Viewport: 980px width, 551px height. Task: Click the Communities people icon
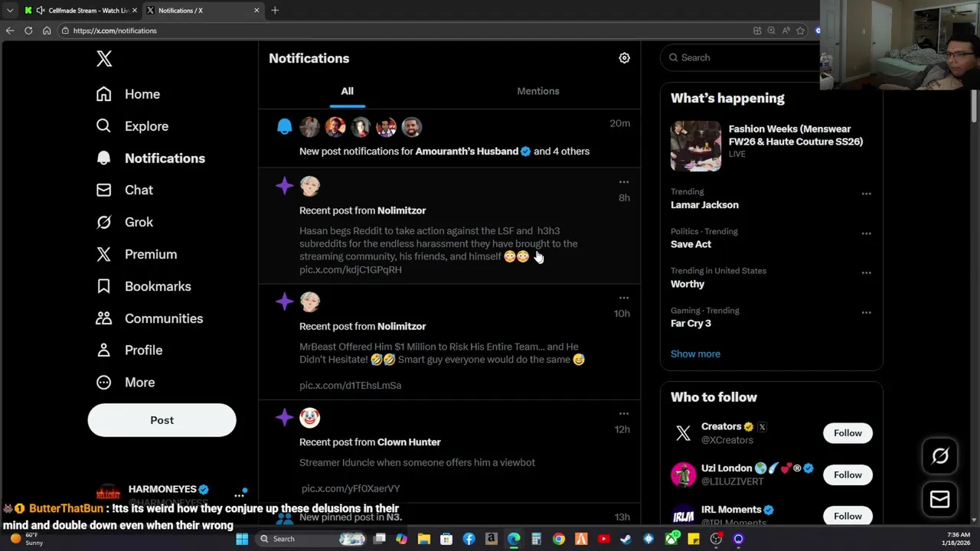[103, 318]
